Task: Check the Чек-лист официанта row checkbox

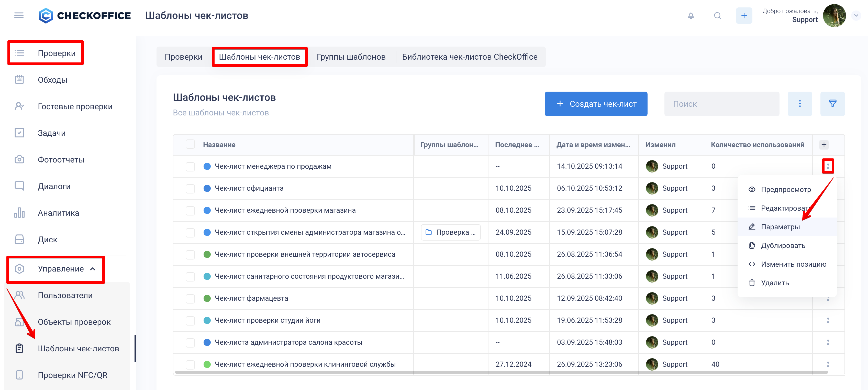Action: coord(190,188)
